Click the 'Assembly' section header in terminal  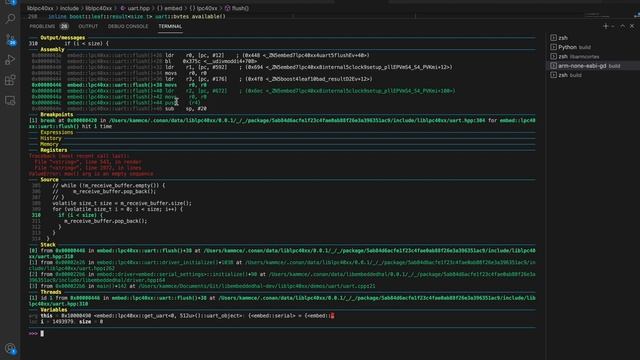(x=53, y=49)
